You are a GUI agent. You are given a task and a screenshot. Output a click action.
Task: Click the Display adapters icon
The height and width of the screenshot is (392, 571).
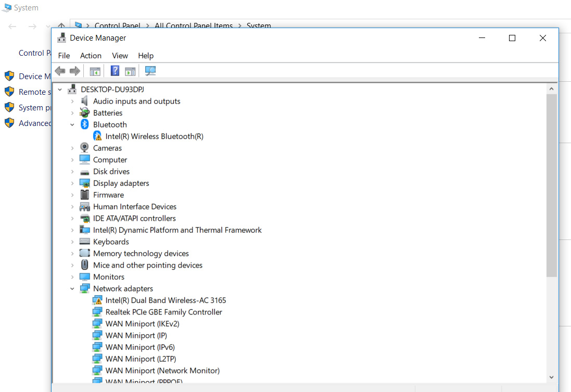pos(84,183)
